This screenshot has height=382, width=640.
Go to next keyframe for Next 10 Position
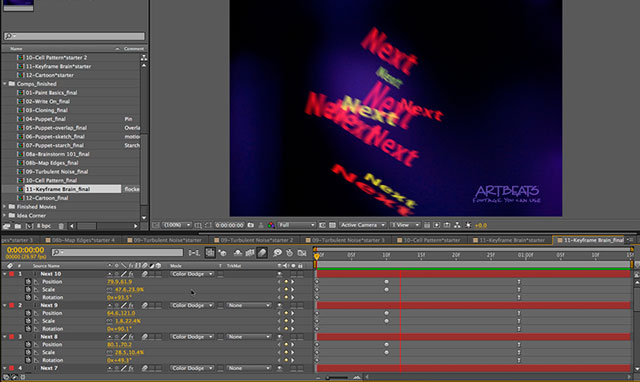coord(292,282)
